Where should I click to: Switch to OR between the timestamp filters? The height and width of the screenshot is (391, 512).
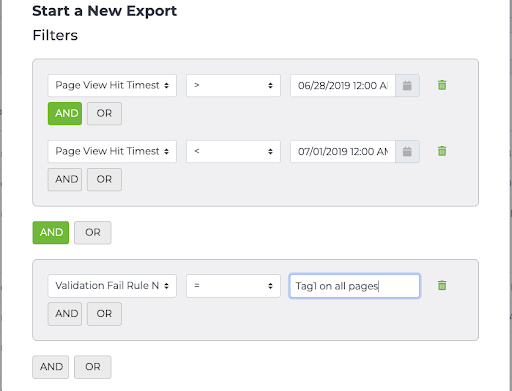(104, 114)
